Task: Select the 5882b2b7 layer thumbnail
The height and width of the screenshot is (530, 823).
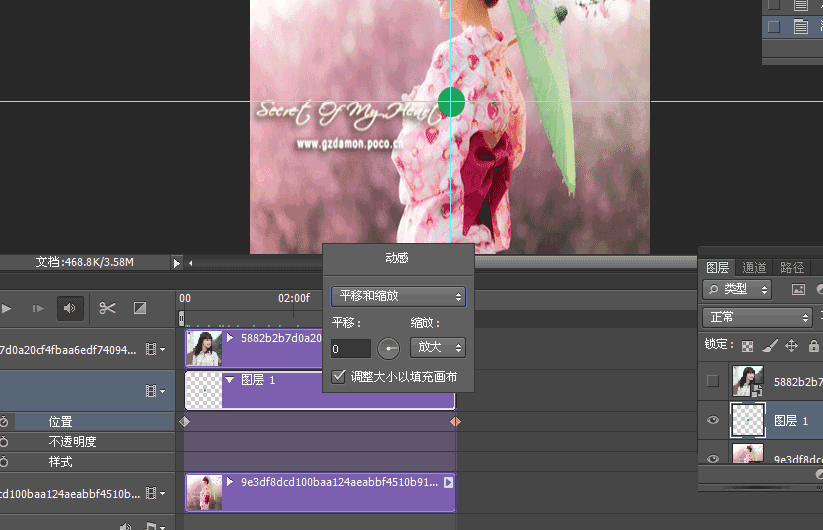Action: point(747,381)
